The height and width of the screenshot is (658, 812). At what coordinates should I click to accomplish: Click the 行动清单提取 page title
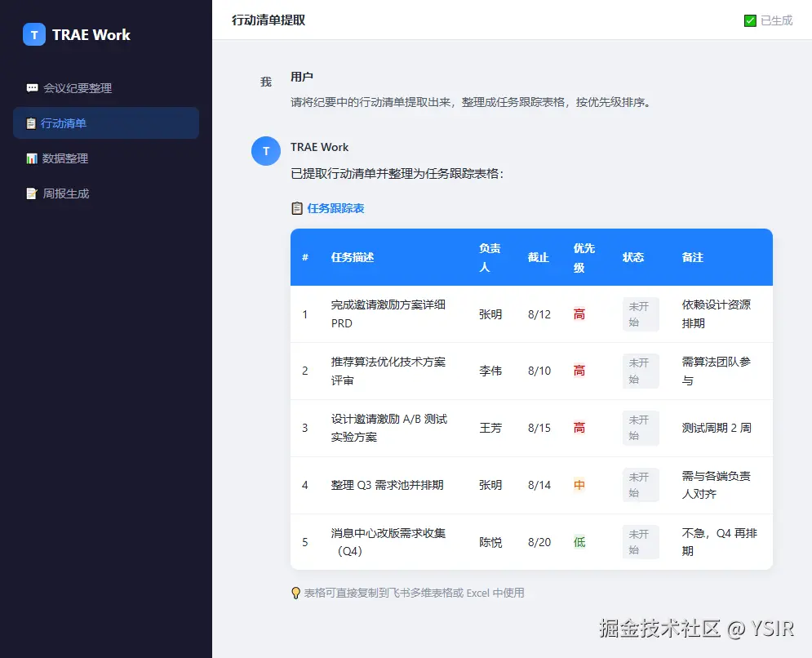(x=268, y=20)
